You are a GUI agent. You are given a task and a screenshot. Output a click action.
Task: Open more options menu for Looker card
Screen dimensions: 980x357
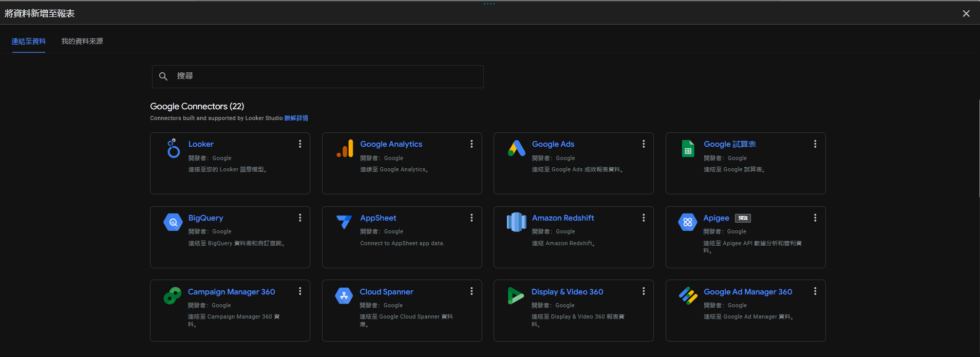click(300, 144)
